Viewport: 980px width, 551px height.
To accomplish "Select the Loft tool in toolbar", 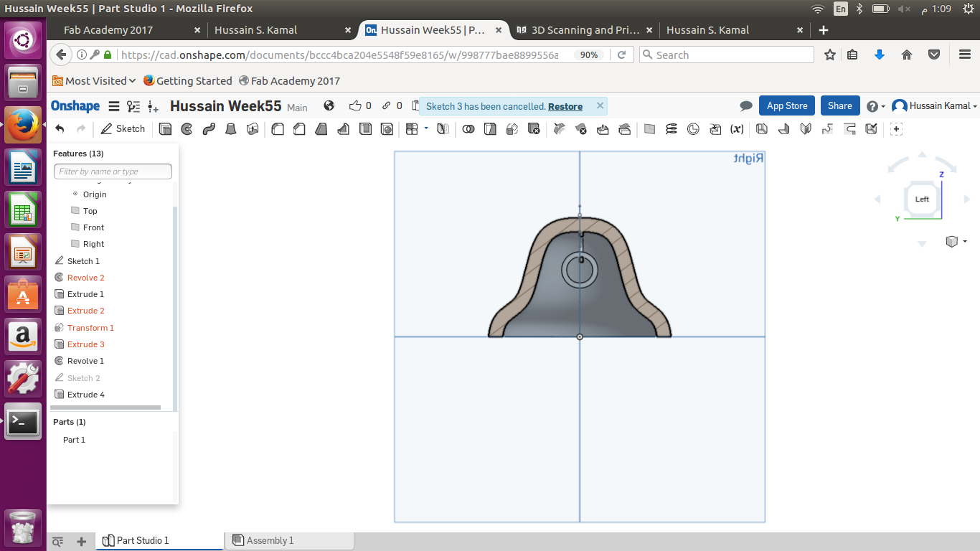I will click(x=231, y=129).
